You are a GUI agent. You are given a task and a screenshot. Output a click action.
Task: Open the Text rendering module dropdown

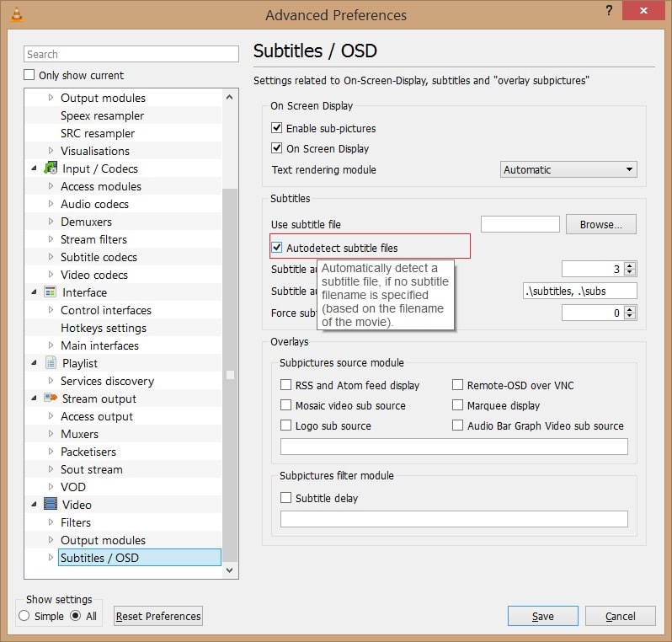pos(568,169)
